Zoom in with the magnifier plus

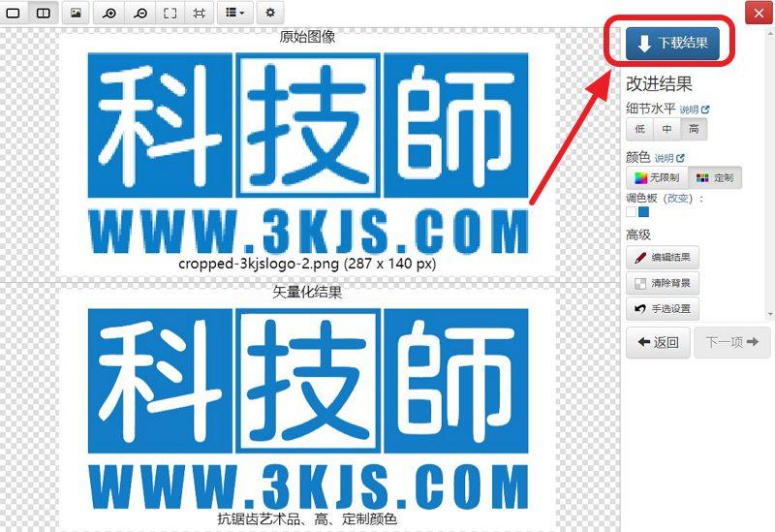click(x=108, y=13)
